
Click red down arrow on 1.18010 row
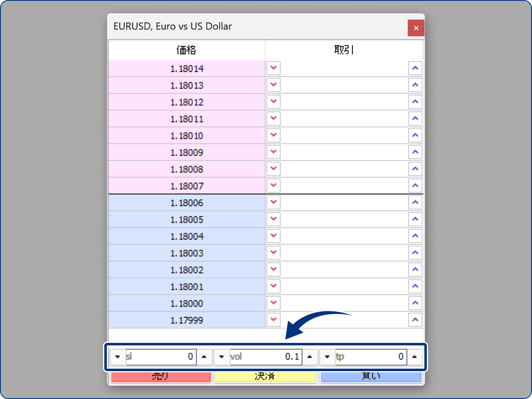click(x=273, y=135)
